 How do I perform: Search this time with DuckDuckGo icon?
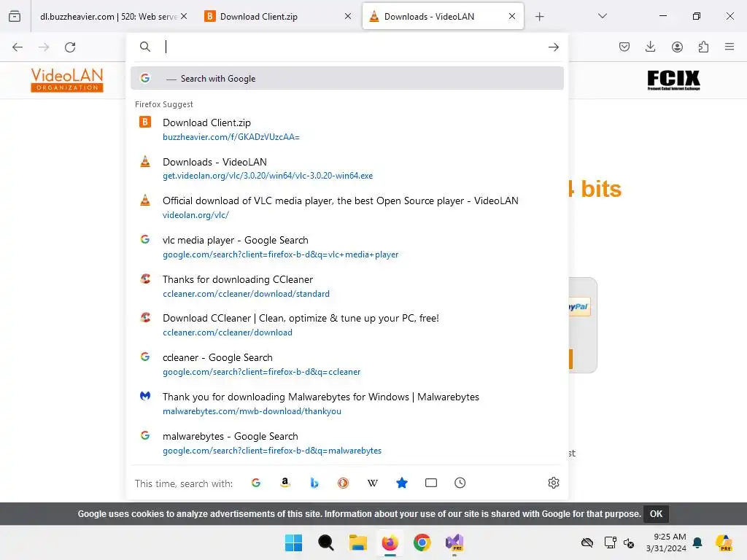click(343, 483)
